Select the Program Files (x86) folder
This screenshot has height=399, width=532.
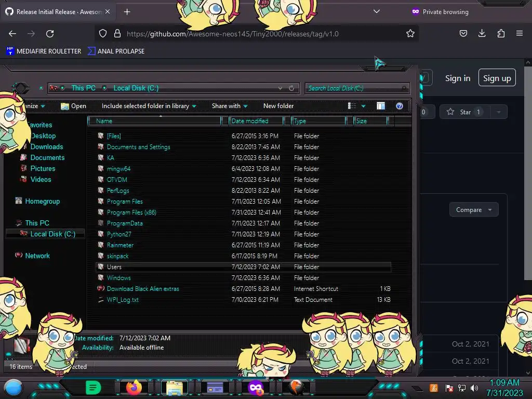131,212
